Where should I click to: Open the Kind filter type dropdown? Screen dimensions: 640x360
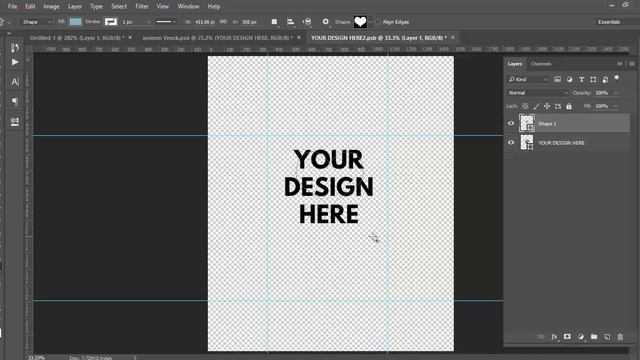click(x=528, y=79)
